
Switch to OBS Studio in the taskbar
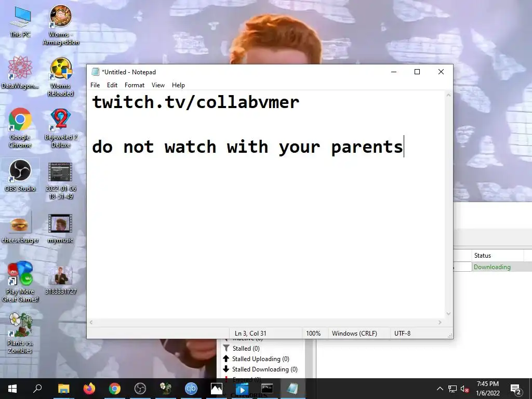140,389
